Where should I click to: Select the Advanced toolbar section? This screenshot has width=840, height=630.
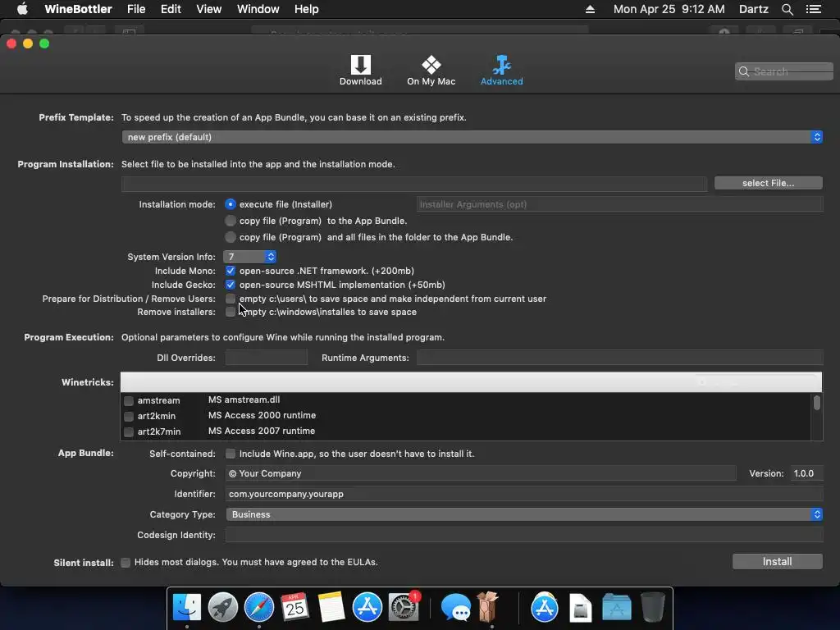pyautogui.click(x=501, y=71)
